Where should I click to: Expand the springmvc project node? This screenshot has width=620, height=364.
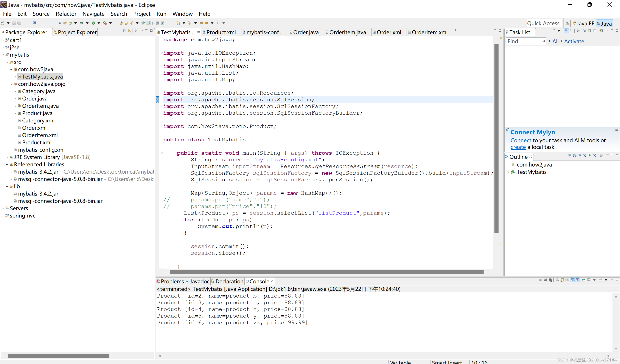(3, 216)
